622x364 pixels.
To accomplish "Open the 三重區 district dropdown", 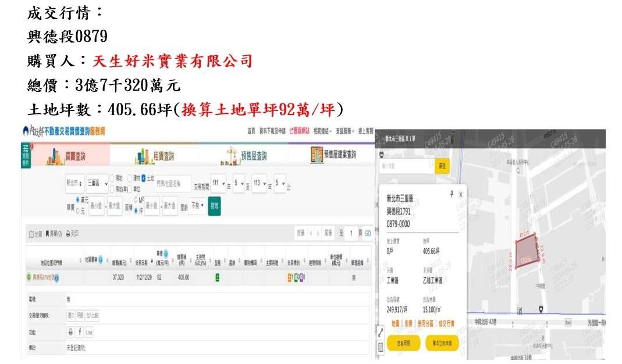I will coord(97,183).
